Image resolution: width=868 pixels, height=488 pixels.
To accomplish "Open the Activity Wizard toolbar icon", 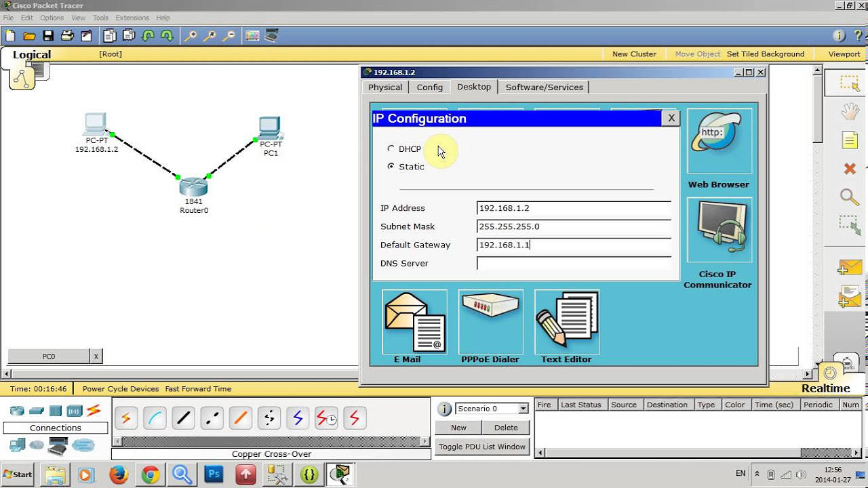I will (x=86, y=36).
